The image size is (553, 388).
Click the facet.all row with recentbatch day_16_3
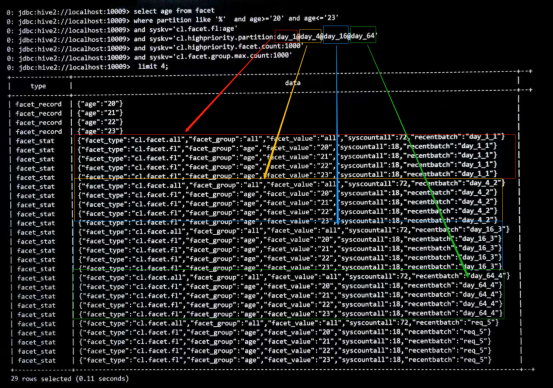pyautogui.click(x=294, y=230)
